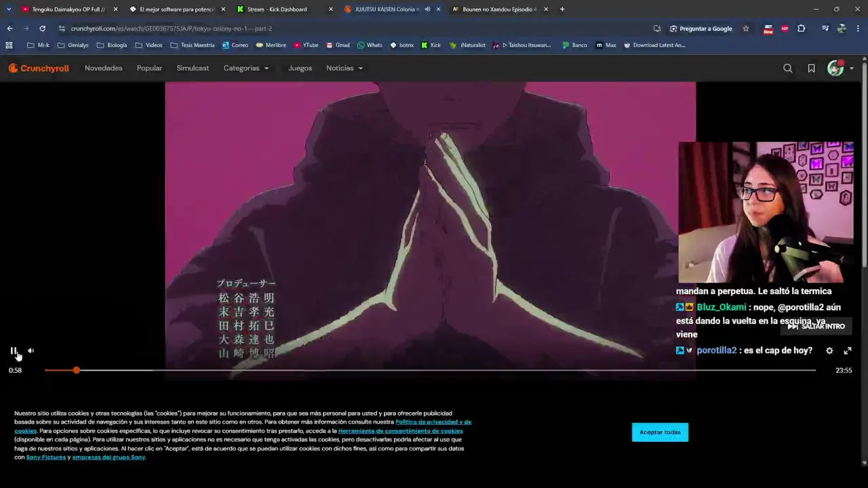868x488 pixels.
Task: Open YTube bookmark
Action: tap(306, 45)
